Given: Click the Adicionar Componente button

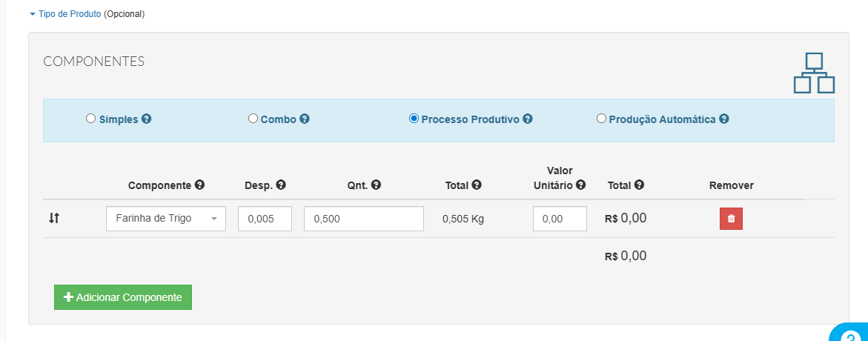Looking at the screenshot, I should pyautogui.click(x=123, y=297).
